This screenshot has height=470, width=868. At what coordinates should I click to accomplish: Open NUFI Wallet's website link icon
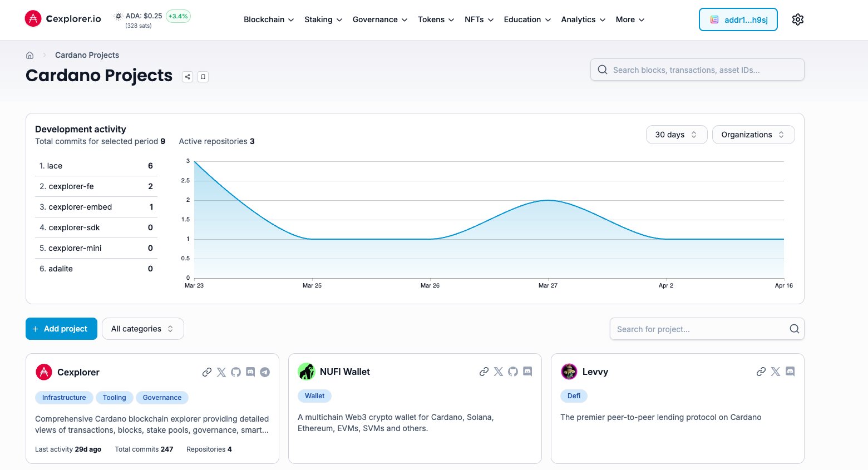point(484,372)
